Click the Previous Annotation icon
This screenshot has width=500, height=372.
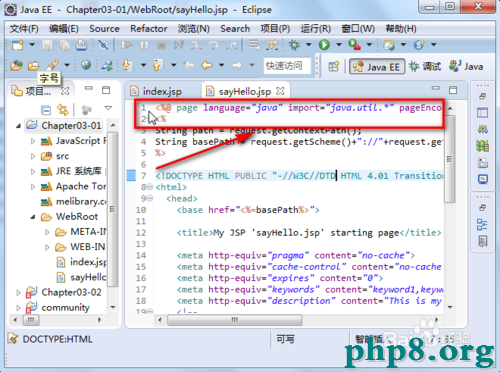click(x=158, y=65)
